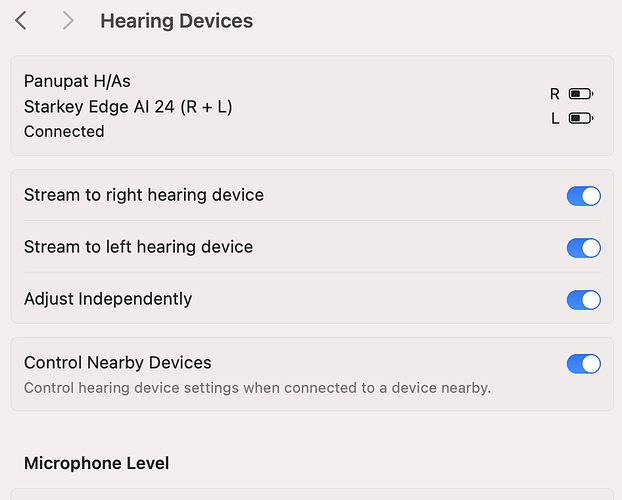Viewport: 622px width, 500px height.
Task: Click the right device battery icon
Action: pyautogui.click(x=581, y=94)
